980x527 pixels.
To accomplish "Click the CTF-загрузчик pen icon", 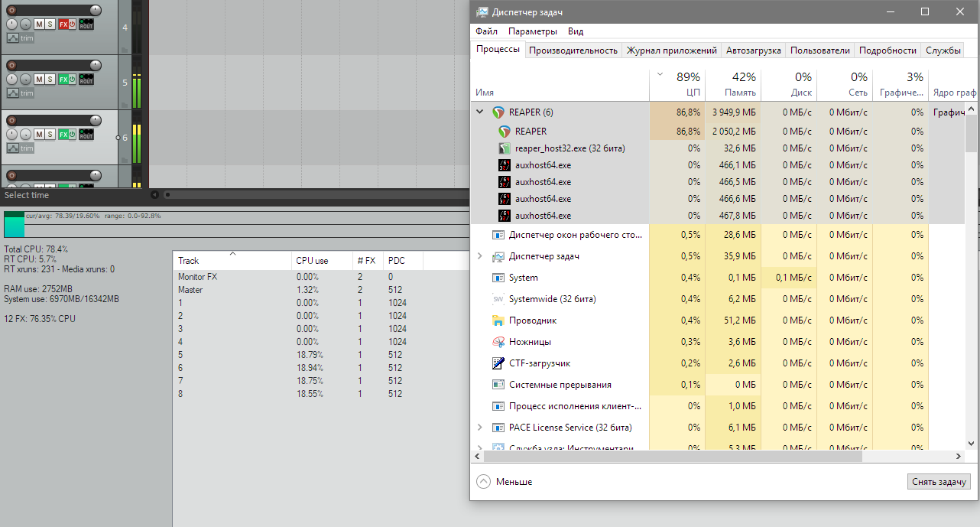I will click(x=498, y=363).
